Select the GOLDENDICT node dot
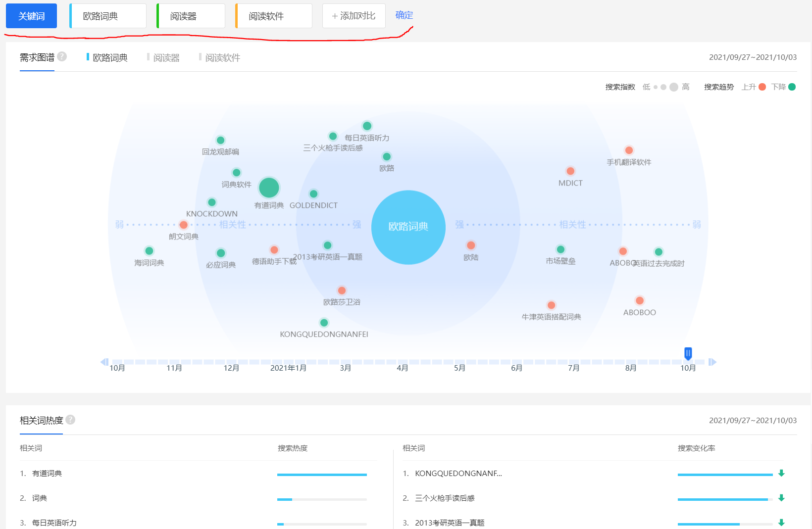The height and width of the screenshot is (529, 812). pos(313,193)
